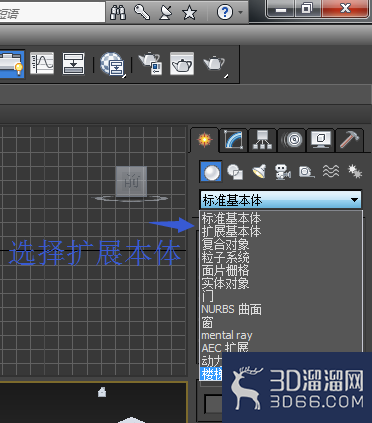Choose 门 from the list
This screenshot has width=372, height=423.
point(281,296)
